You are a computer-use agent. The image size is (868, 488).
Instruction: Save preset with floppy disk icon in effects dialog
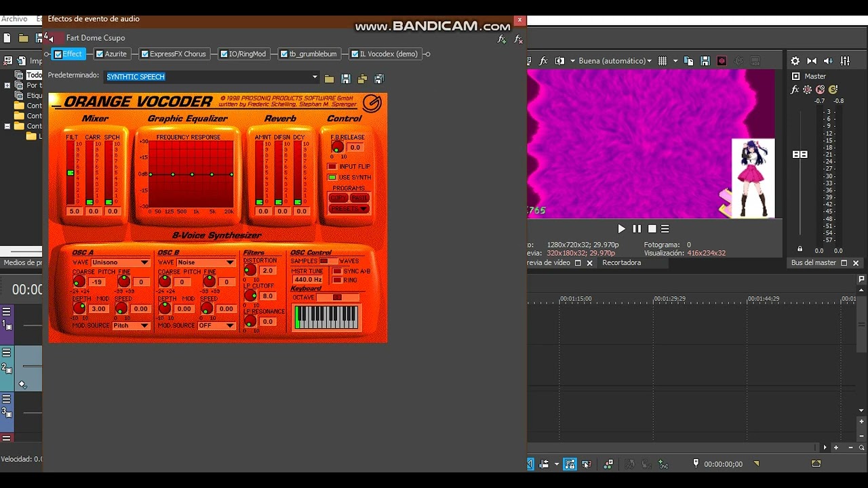coord(346,79)
